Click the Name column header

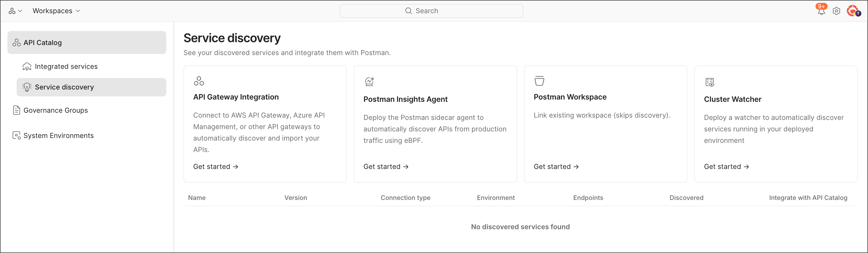(197, 198)
